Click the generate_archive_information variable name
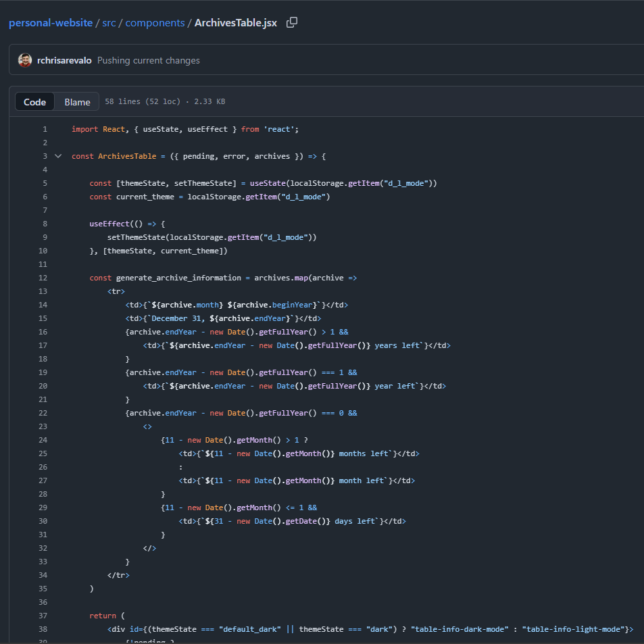Screen dimensions: 644x644 [178, 278]
